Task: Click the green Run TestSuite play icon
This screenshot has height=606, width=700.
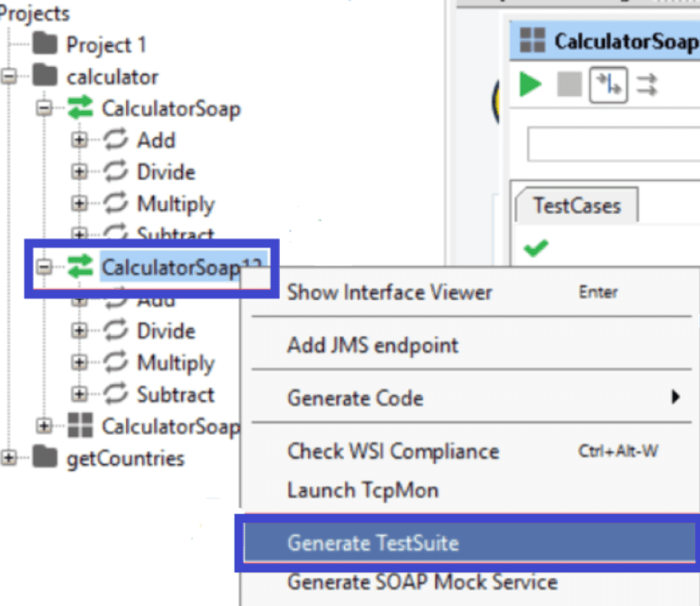Action: coord(530,84)
